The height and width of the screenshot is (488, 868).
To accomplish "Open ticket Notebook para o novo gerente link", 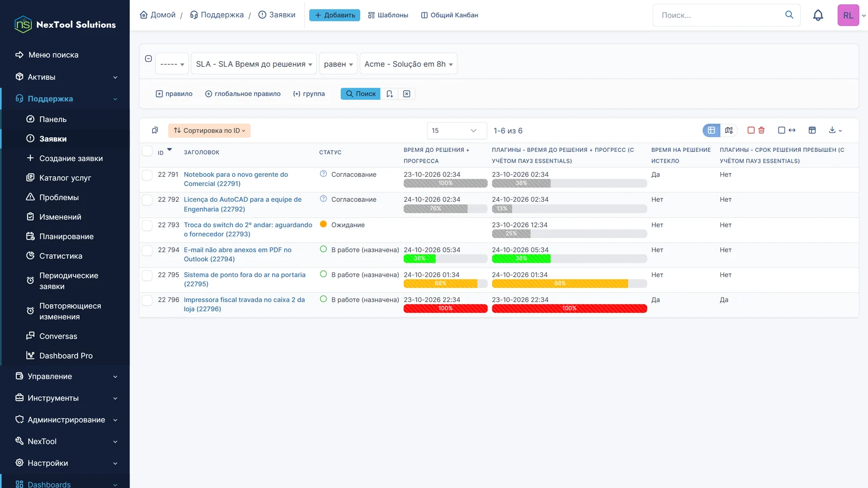I will (236, 179).
